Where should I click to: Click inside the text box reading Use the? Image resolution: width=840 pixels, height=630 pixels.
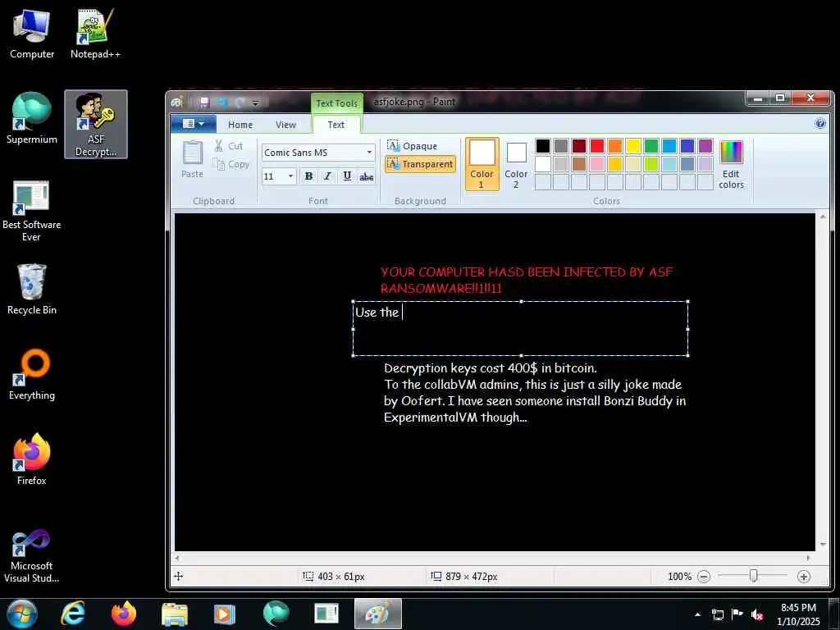pos(520,328)
